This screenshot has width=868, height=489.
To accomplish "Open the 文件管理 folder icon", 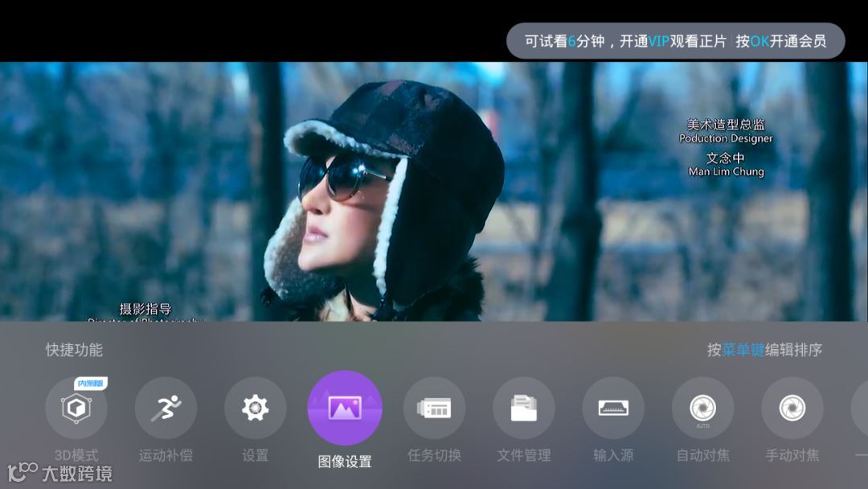I will pyautogui.click(x=524, y=408).
